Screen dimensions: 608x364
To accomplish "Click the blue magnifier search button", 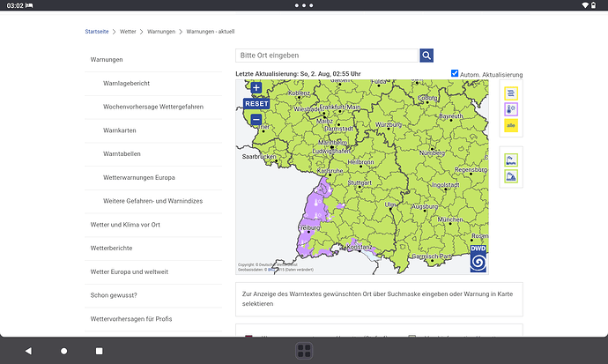I will coord(426,56).
